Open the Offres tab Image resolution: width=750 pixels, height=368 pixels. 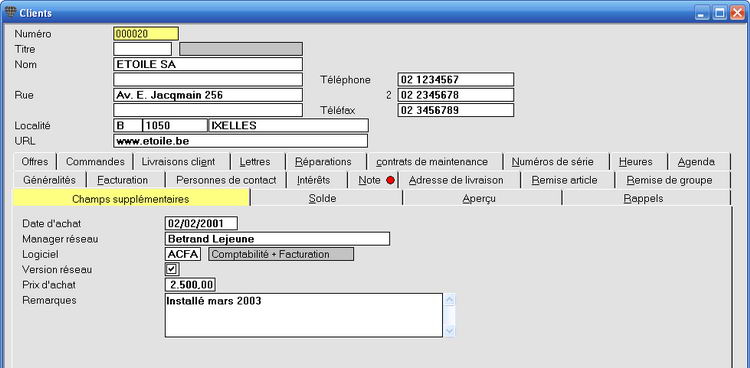(35, 162)
